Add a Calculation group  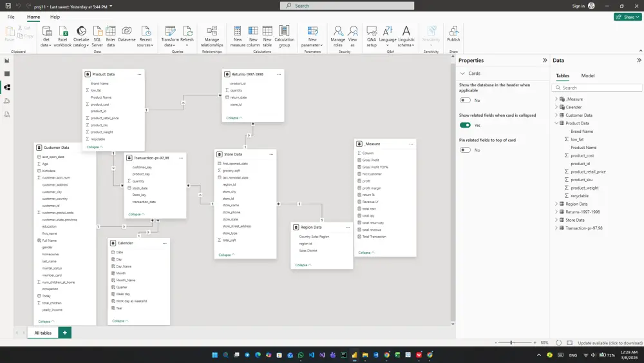point(284,36)
